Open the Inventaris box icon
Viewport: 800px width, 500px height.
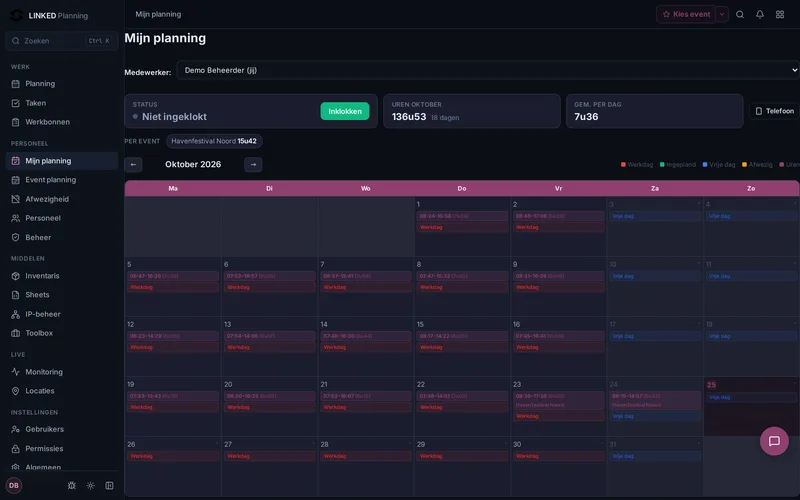[x=16, y=276]
